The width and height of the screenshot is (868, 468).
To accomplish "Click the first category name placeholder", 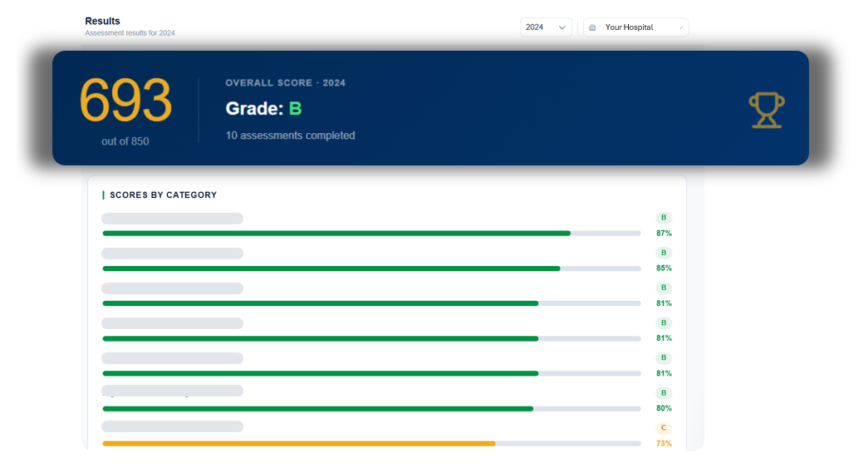I will pyautogui.click(x=172, y=219).
